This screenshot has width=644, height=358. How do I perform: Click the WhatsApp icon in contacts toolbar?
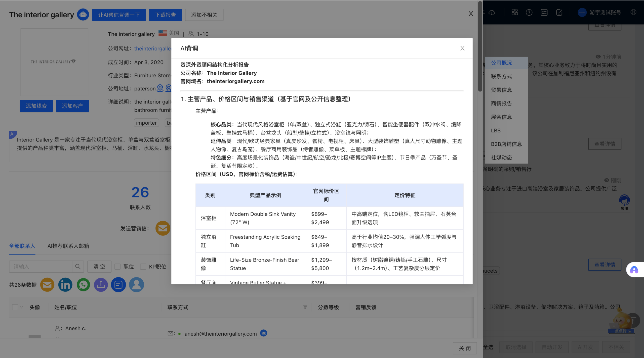pos(83,285)
